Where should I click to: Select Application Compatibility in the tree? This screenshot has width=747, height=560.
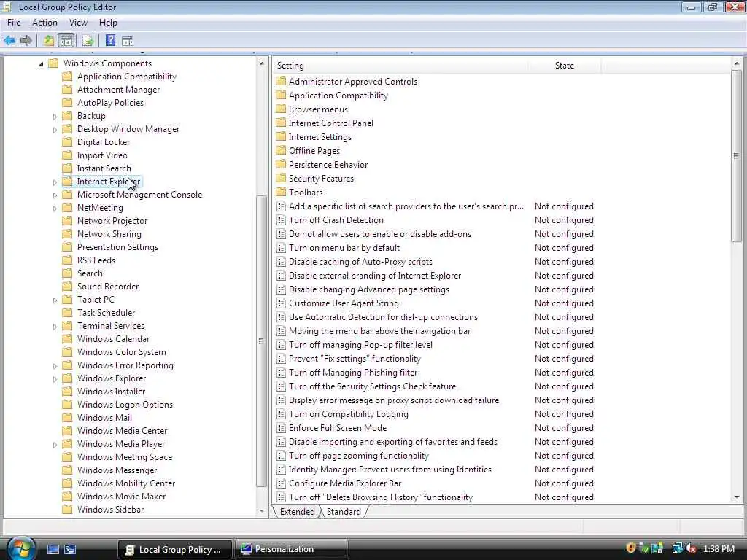[127, 76]
